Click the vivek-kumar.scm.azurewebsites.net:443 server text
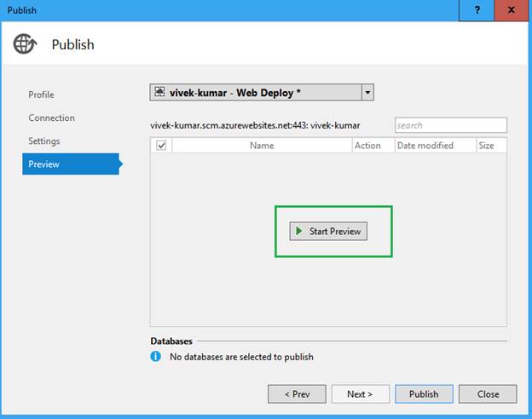532x419 pixels. click(255, 125)
